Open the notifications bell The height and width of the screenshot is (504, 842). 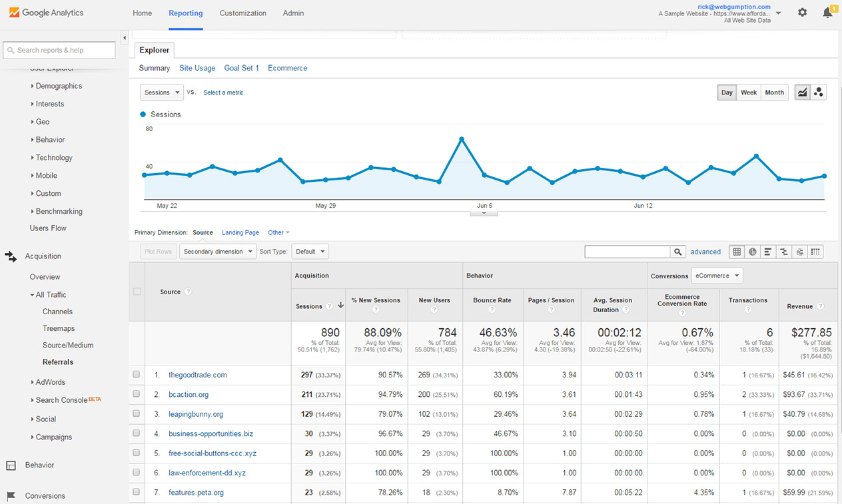pos(827,13)
